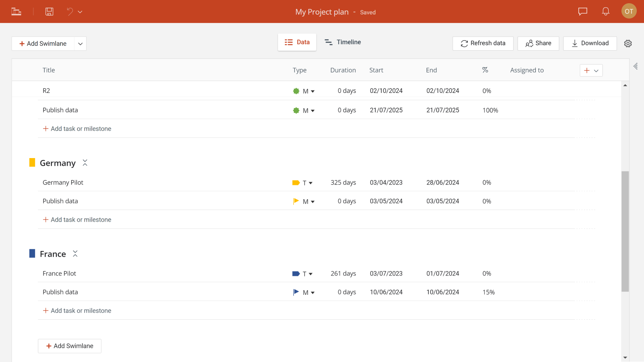This screenshot has height=362, width=644.
Task: Click the app logo in the top-left corner
Action: 16,11
